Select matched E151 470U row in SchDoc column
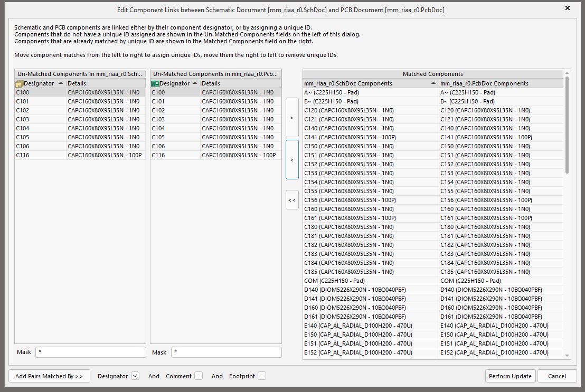Viewport: 585px width, 392px height. 371,343
